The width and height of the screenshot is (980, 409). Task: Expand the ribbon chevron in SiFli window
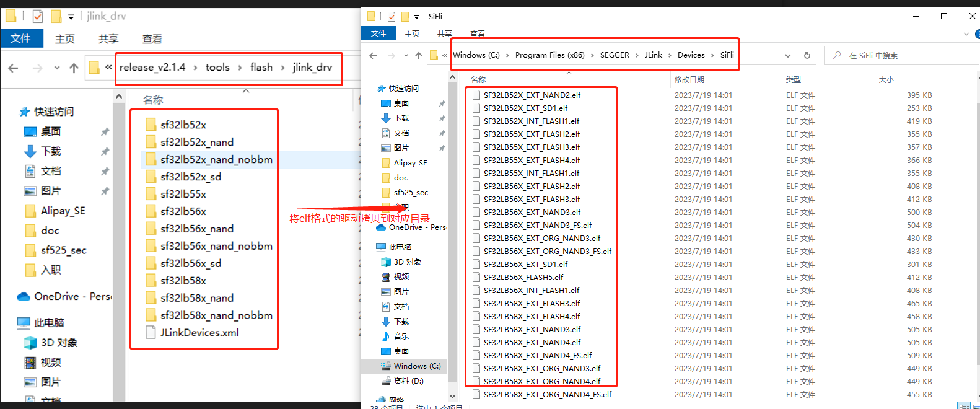tap(966, 34)
